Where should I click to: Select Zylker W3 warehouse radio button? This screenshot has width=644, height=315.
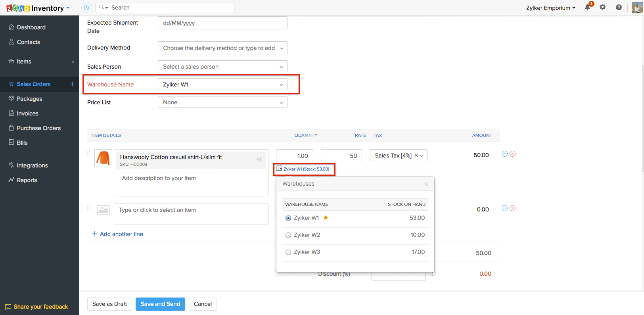(288, 252)
